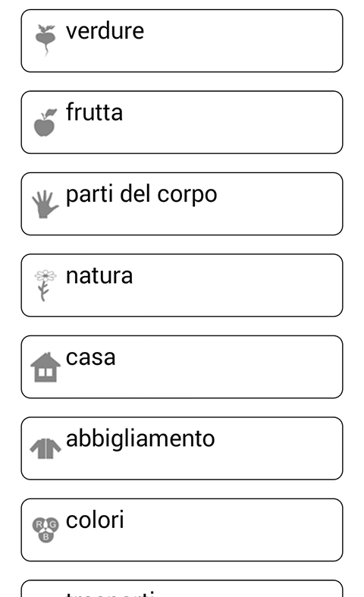Click the "natura" text label

tap(99, 276)
